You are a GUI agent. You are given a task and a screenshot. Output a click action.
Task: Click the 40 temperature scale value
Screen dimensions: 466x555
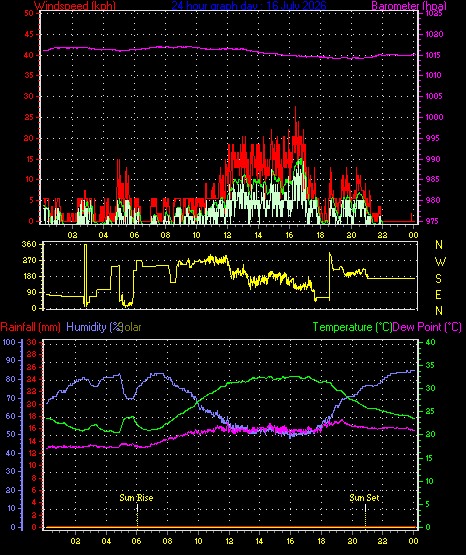pos(430,342)
